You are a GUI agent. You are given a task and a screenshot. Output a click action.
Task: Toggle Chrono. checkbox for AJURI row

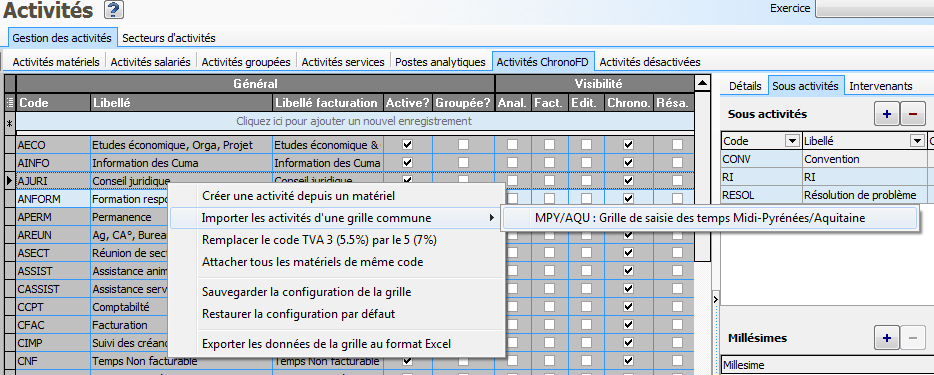pos(628,180)
